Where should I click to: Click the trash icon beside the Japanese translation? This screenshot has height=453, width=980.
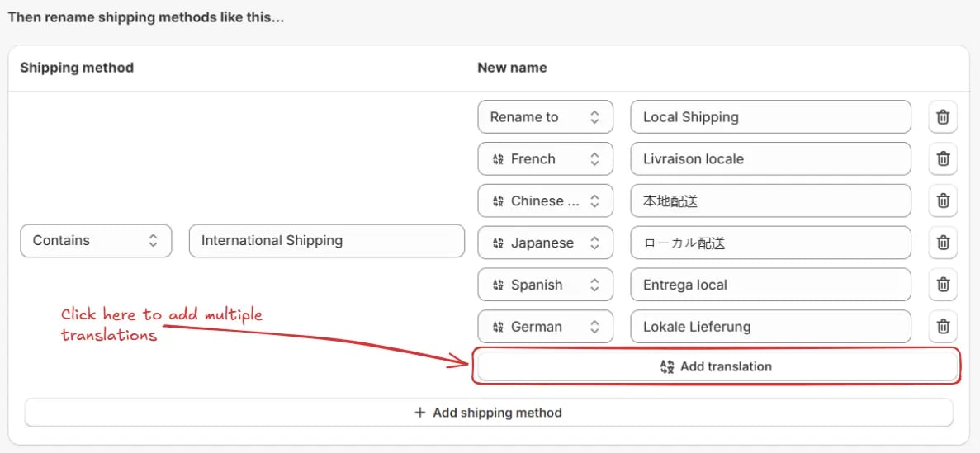click(943, 243)
